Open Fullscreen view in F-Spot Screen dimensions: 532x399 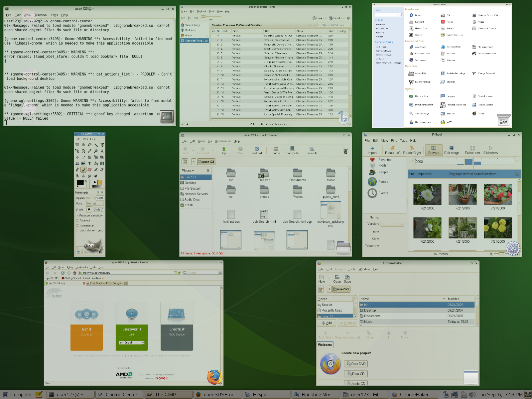[x=472, y=150]
